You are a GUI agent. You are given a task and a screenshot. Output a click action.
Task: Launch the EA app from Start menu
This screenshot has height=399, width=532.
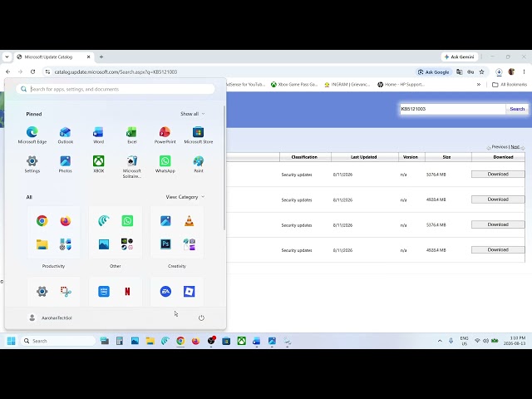(165, 292)
